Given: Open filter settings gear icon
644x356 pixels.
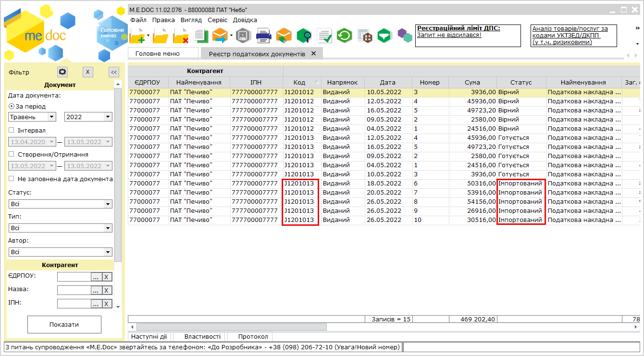Looking at the screenshot, I should tap(62, 72).
